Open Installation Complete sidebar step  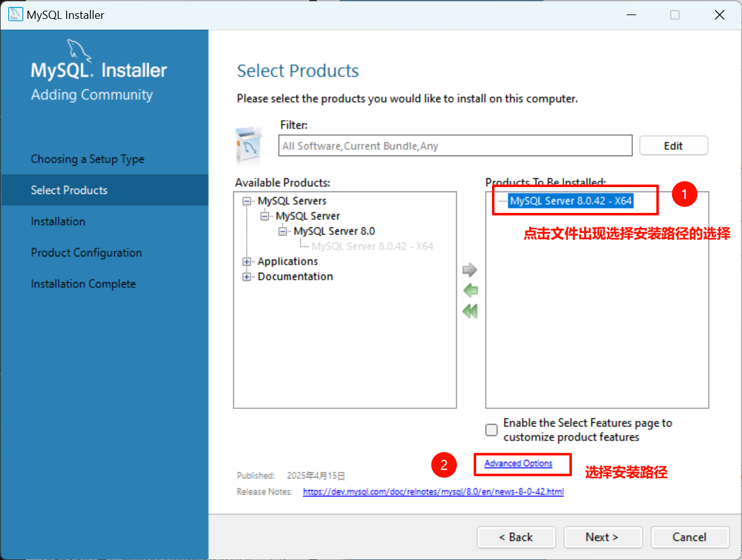coord(83,283)
